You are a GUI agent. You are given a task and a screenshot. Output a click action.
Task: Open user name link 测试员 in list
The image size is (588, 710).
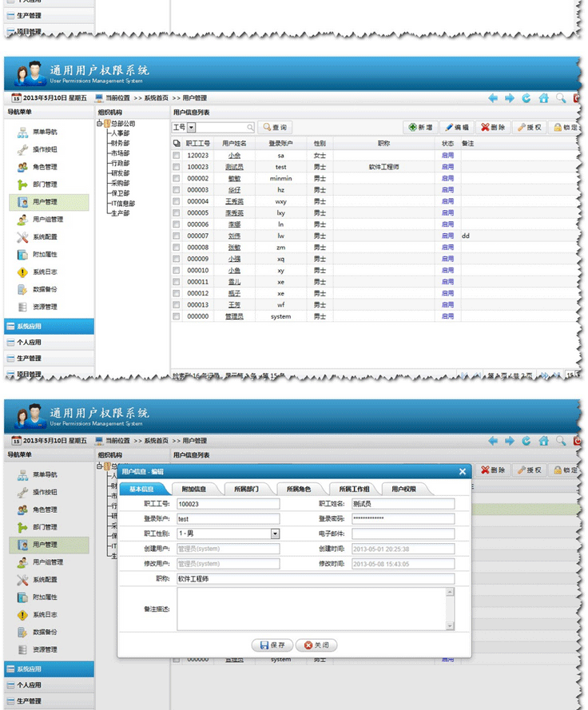click(x=234, y=167)
